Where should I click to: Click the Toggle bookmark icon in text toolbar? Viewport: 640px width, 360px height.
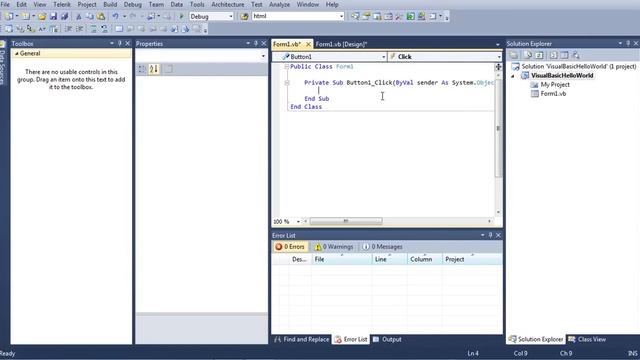pyautogui.click(x=119, y=29)
